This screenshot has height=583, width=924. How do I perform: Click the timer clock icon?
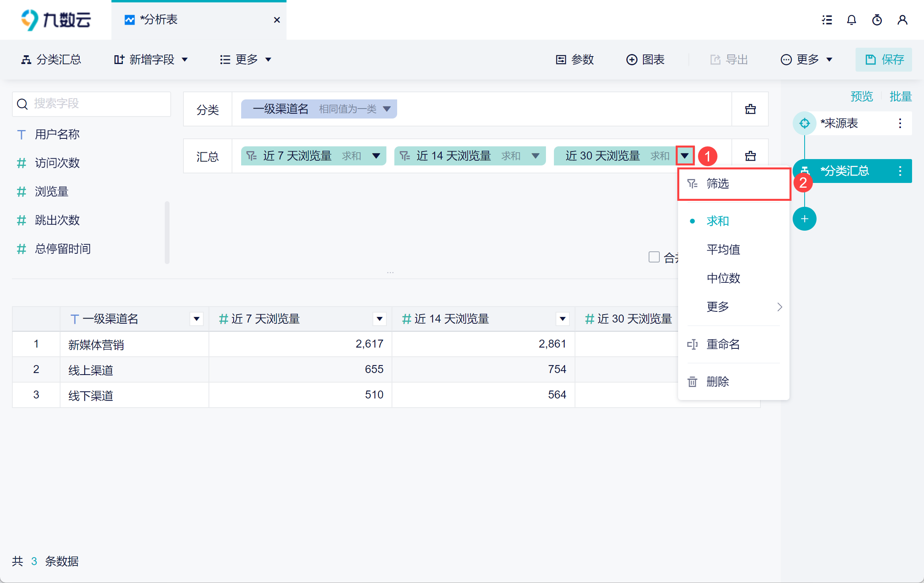[877, 20]
